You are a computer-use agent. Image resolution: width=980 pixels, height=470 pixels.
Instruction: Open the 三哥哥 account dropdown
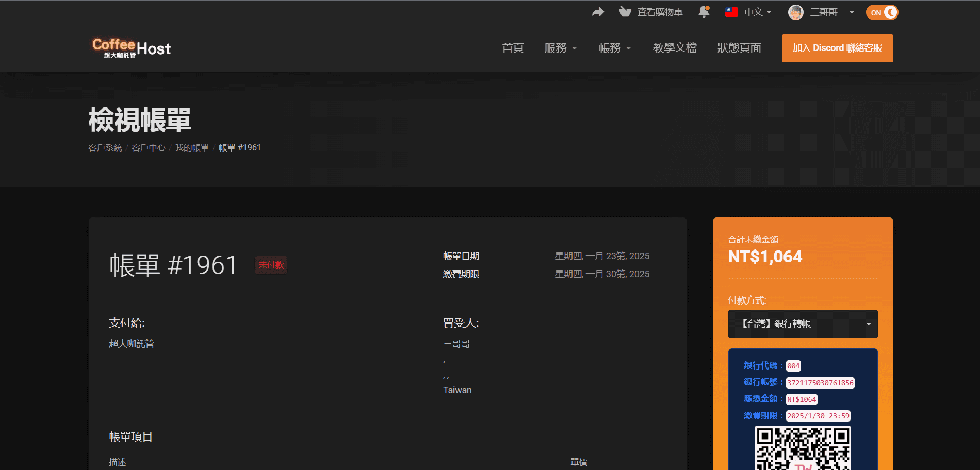coord(831,12)
